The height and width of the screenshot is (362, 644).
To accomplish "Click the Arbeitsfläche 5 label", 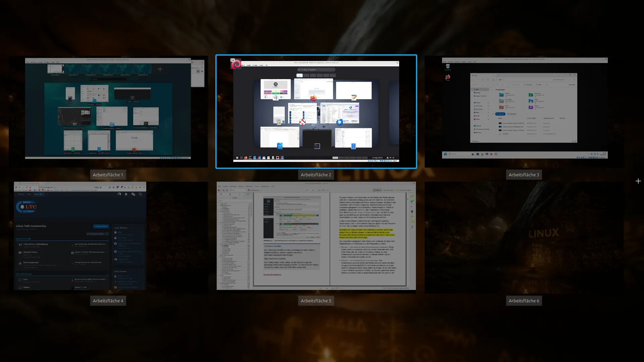I will tap(316, 301).
